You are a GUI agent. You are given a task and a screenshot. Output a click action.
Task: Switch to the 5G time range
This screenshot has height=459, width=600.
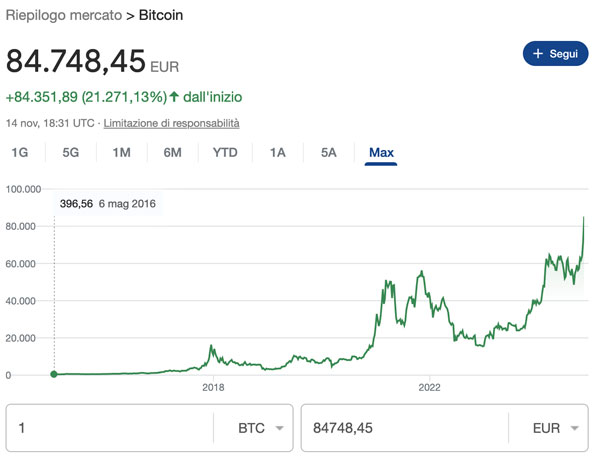70,153
